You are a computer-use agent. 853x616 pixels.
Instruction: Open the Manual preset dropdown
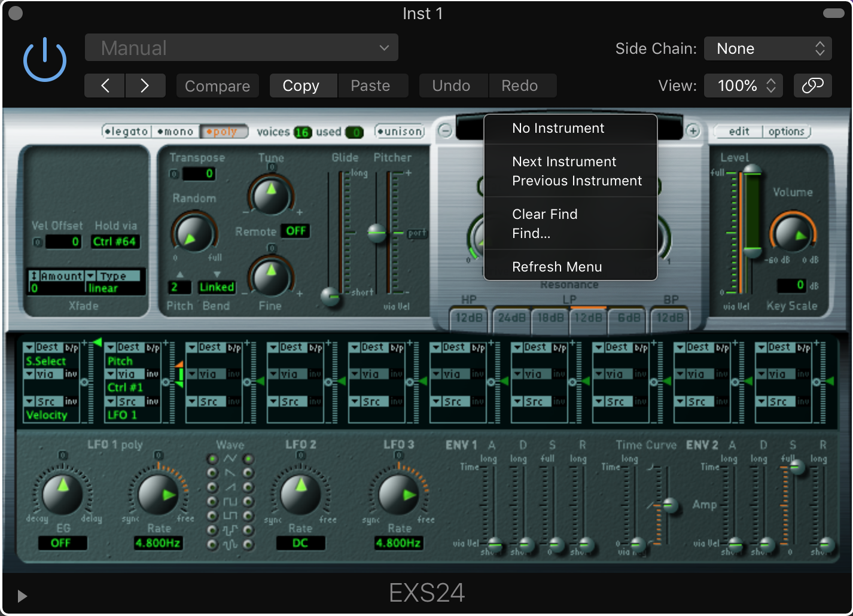242,48
